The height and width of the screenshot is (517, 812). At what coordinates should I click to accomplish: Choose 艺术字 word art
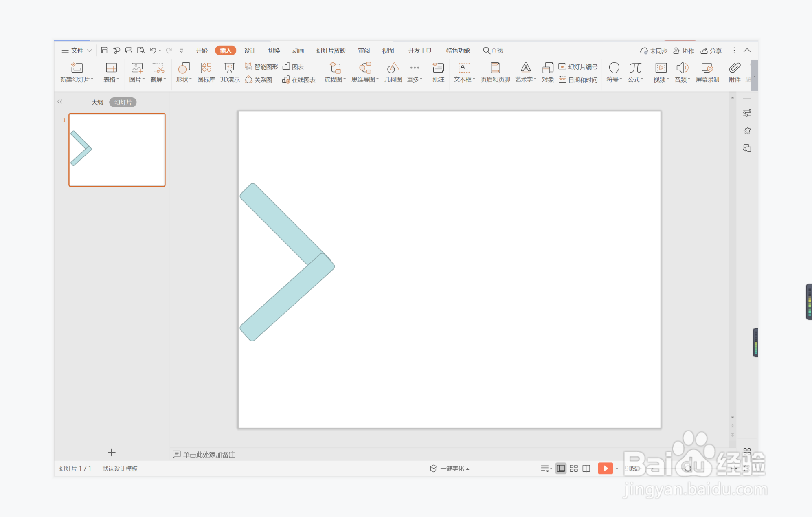(x=525, y=72)
